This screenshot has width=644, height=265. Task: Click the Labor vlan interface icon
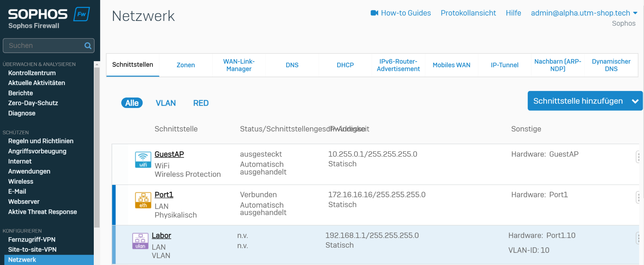[140, 241]
